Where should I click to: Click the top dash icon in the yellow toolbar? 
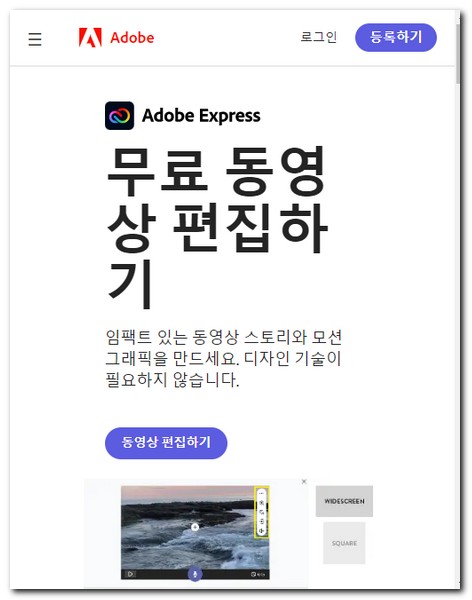[262, 493]
